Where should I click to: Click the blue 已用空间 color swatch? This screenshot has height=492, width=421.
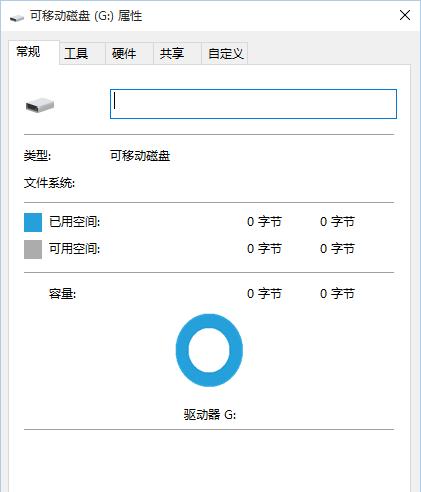[33, 222]
